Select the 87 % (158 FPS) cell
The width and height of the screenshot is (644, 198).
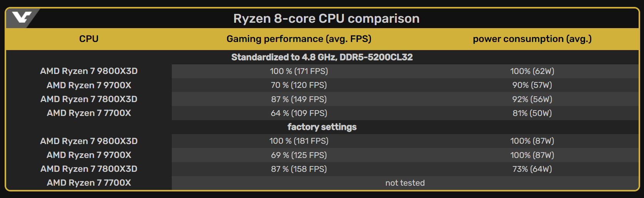tap(299, 169)
